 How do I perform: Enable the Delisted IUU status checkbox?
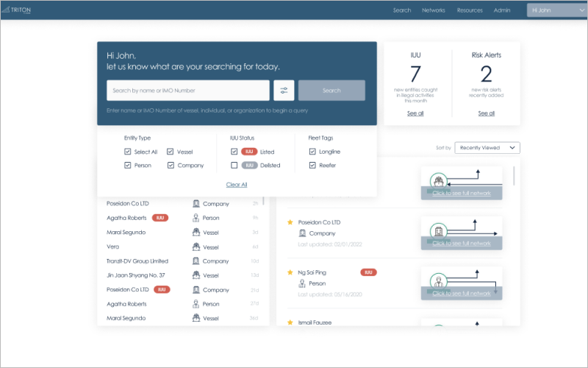[x=234, y=166]
